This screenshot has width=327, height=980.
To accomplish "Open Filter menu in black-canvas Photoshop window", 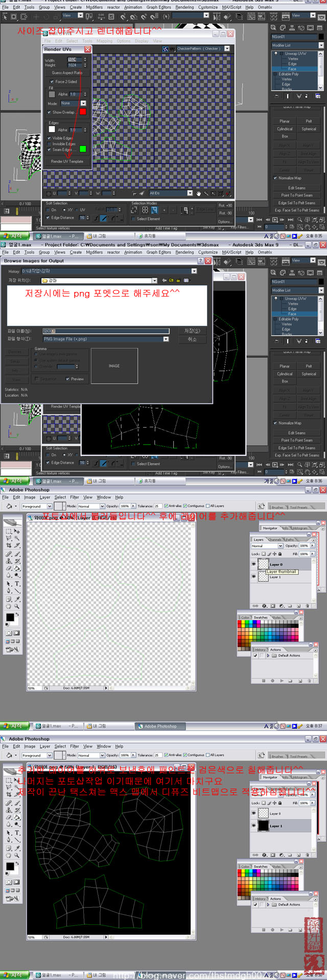I will (75, 746).
